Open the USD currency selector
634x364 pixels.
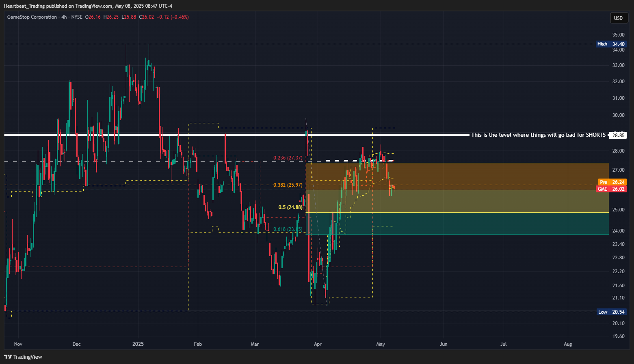(619, 18)
